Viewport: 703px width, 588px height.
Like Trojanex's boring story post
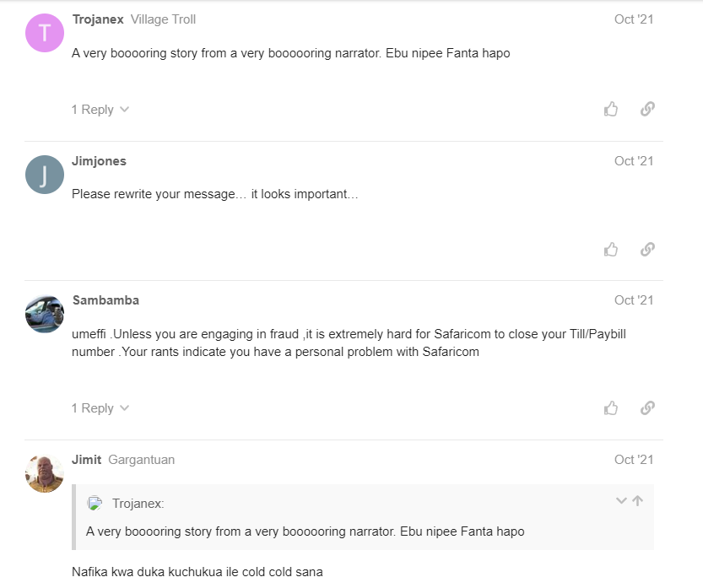pos(611,109)
